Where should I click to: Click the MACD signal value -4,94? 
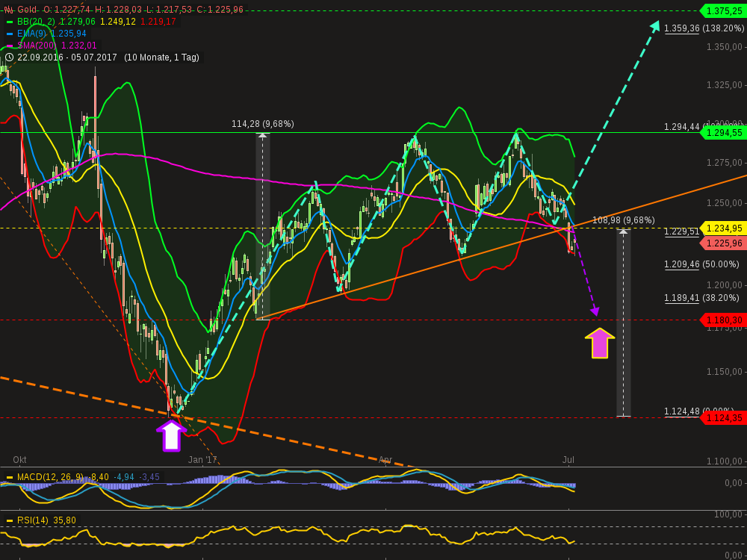point(124,476)
